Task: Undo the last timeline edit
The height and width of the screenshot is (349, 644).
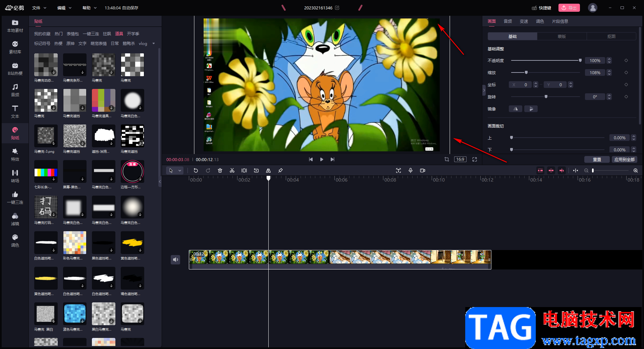Action: [196, 170]
